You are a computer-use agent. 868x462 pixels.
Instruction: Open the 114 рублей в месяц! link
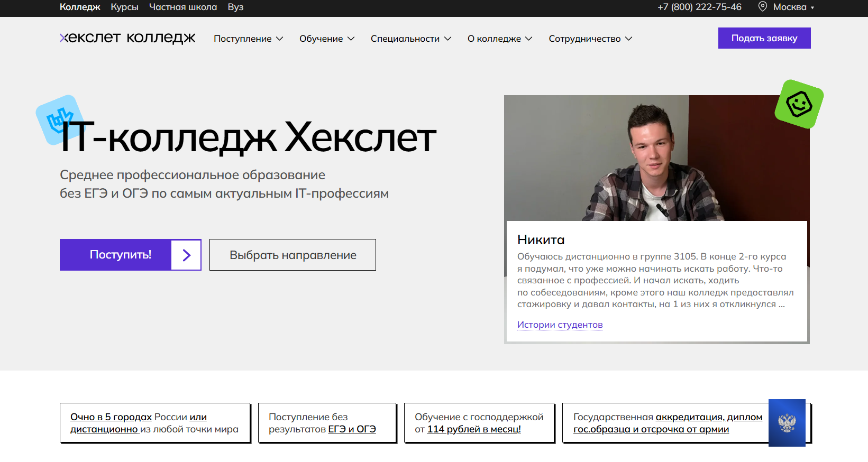474,429
